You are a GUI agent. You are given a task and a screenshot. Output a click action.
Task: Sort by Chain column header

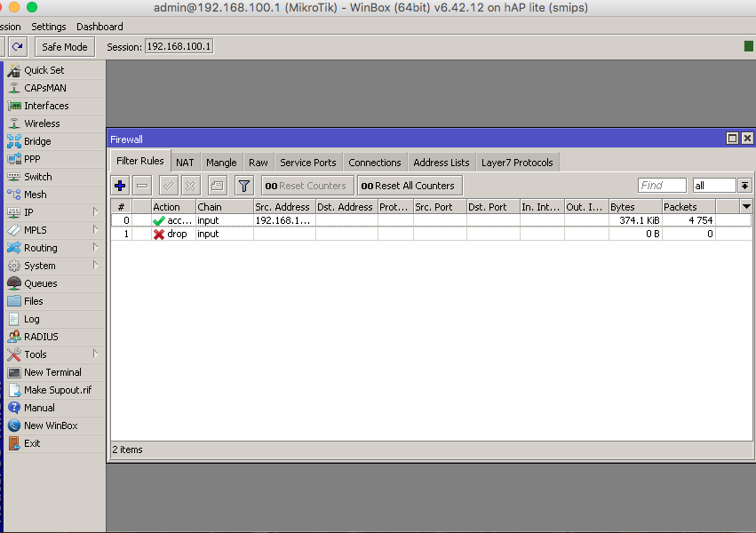[x=225, y=207]
